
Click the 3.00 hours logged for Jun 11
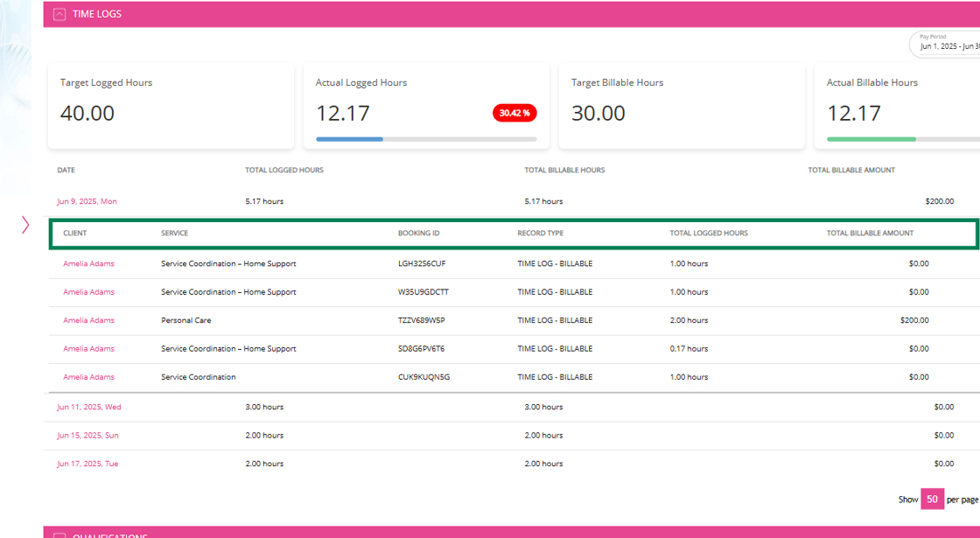[x=264, y=407]
